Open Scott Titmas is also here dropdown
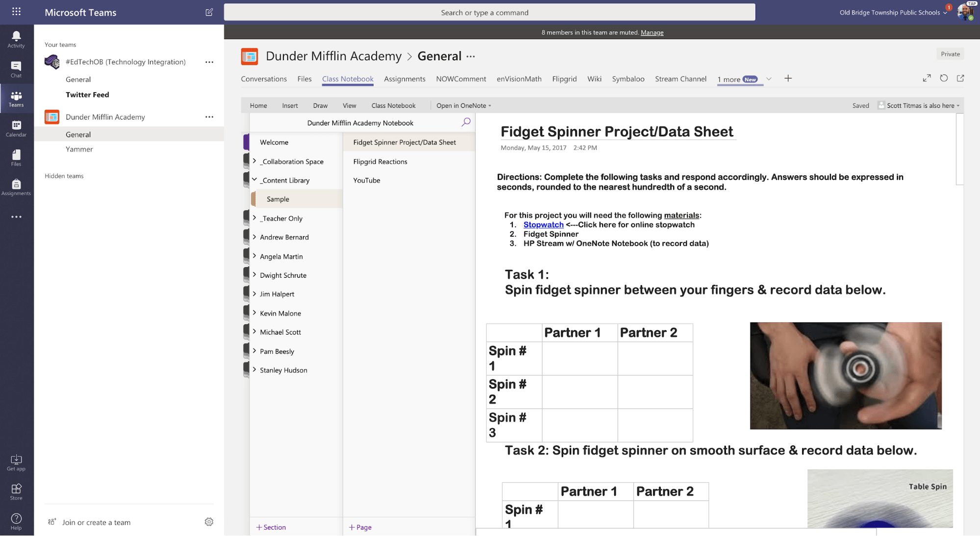The height and width of the screenshot is (536, 980). (919, 105)
